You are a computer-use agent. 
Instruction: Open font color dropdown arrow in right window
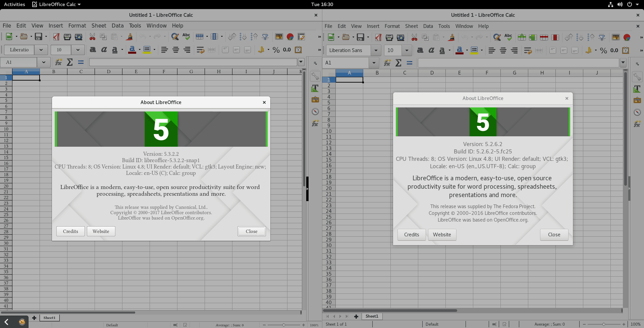467,50
